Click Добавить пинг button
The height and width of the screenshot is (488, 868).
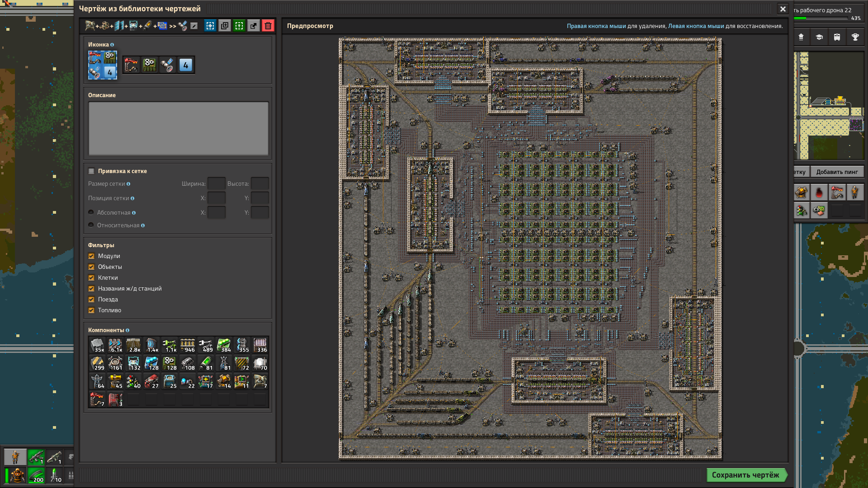(x=837, y=172)
